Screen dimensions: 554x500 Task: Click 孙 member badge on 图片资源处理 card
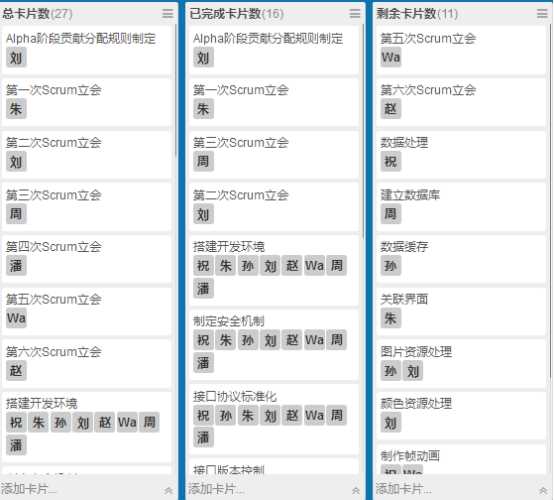coord(391,370)
